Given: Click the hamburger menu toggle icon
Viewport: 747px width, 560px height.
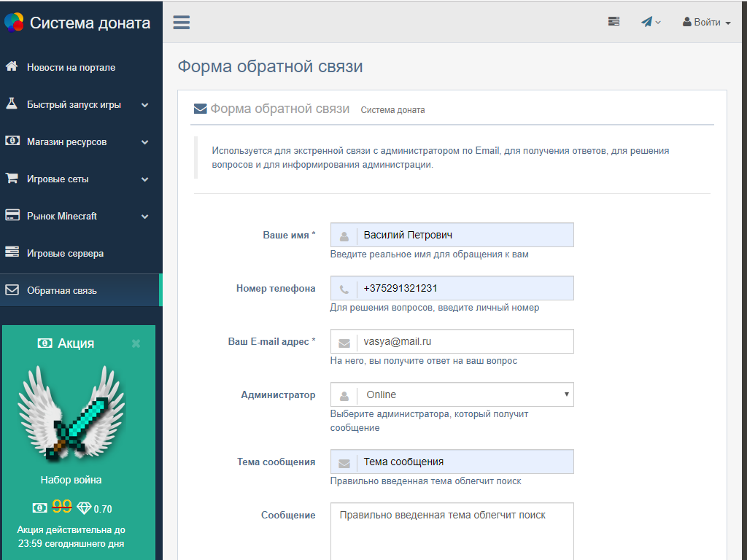Looking at the screenshot, I should [182, 22].
